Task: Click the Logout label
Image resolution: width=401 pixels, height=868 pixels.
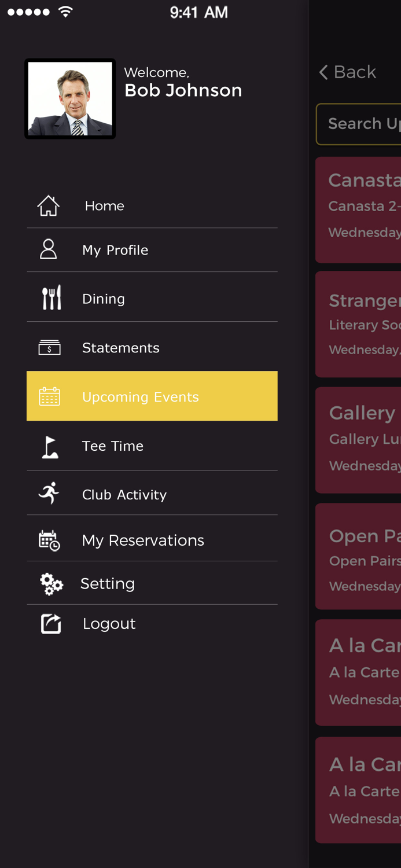Action: click(109, 624)
